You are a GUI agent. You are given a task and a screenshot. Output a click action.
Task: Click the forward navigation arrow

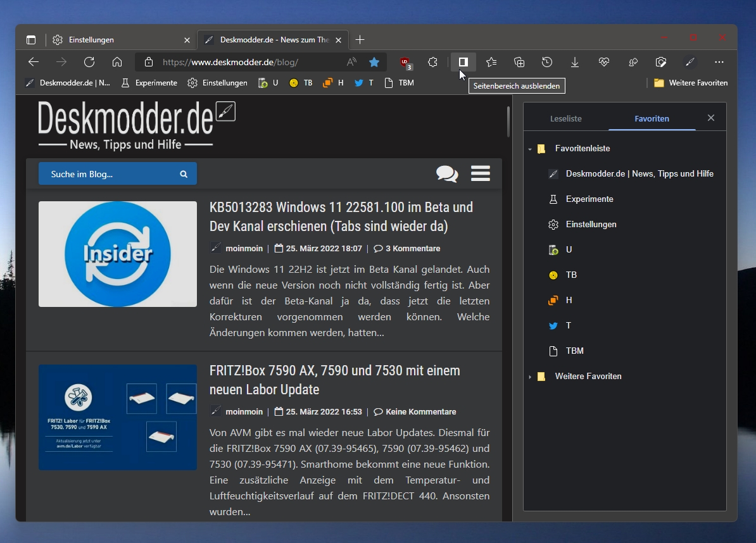61,62
